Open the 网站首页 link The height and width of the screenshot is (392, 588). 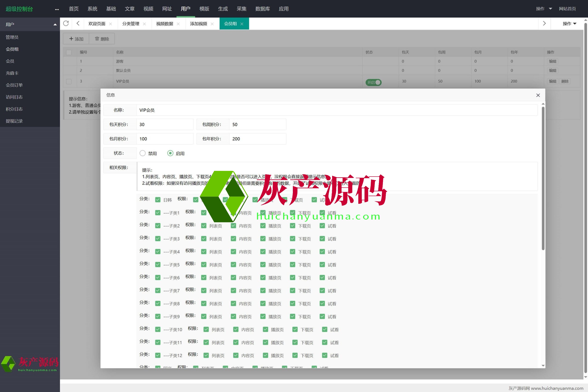pyautogui.click(x=567, y=9)
